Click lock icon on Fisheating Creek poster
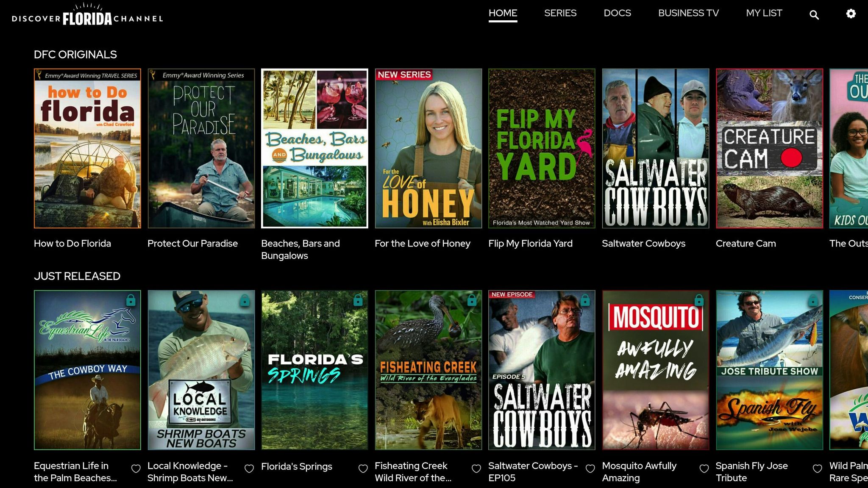The image size is (868, 488). pyautogui.click(x=472, y=300)
